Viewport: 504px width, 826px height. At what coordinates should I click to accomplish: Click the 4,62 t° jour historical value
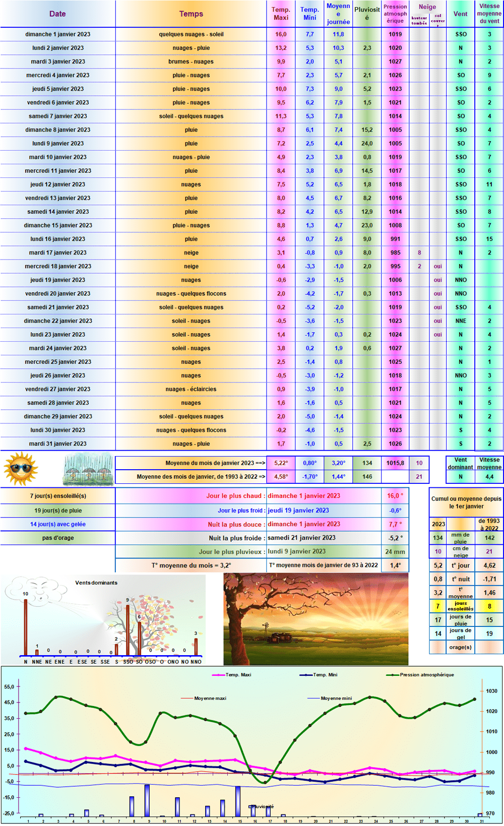489,565
